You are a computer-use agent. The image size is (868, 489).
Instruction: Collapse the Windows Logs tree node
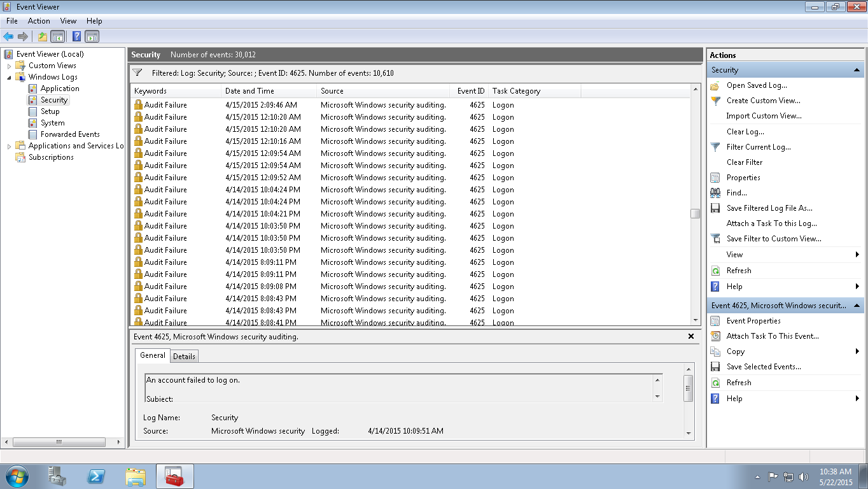9,77
